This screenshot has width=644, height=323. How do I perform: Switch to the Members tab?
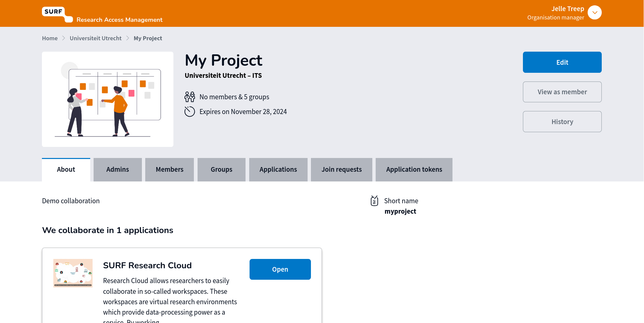point(169,170)
